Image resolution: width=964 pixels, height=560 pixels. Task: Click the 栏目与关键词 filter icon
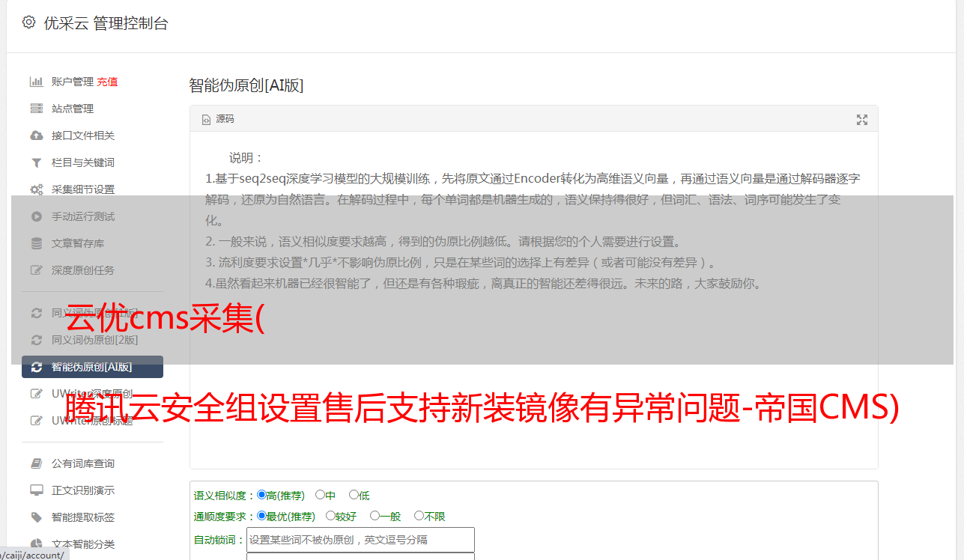click(36, 162)
